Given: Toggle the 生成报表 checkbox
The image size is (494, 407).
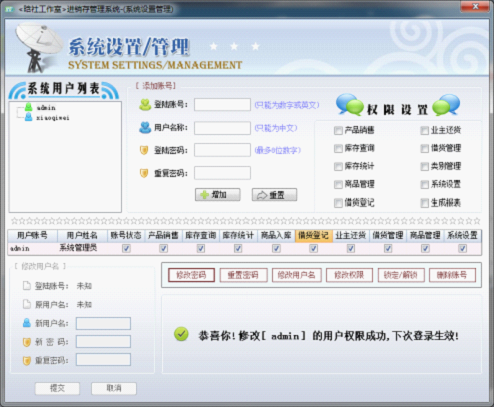Looking at the screenshot, I should click(x=424, y=203).
